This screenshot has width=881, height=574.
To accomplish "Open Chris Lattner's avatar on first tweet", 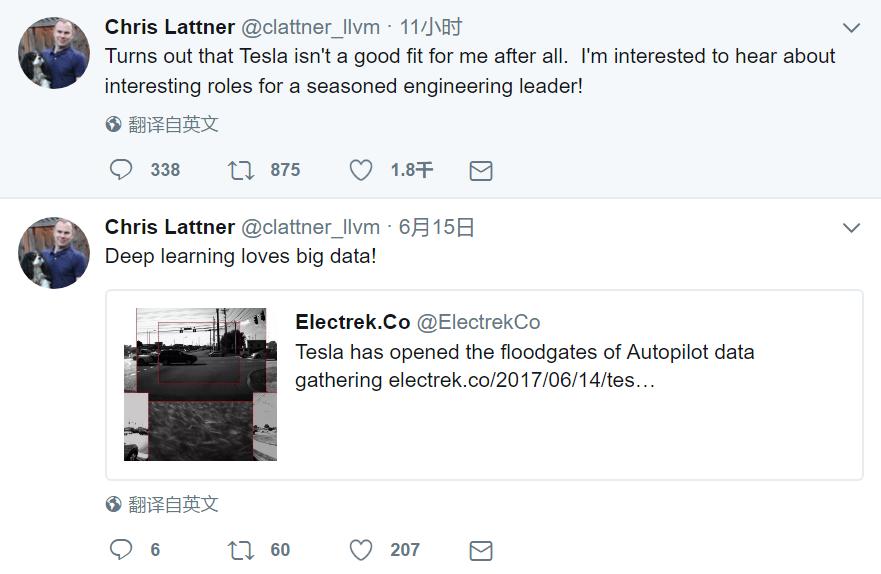I will pos(54,53).
